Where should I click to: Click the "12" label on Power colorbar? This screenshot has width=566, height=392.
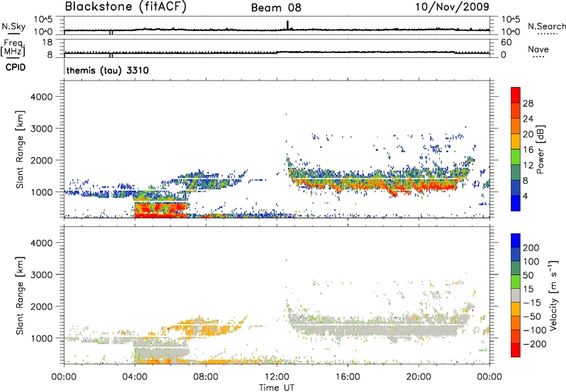528,166
